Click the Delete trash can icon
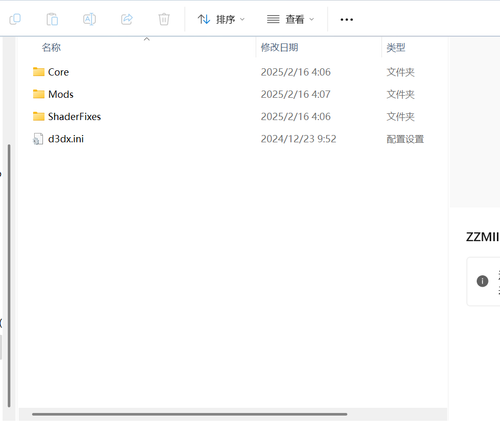Viewport: 500px width, 429px height. (164, 19)
